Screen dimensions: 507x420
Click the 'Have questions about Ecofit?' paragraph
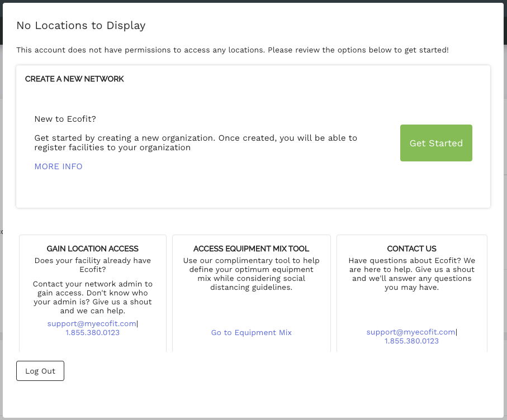(411, 274)
